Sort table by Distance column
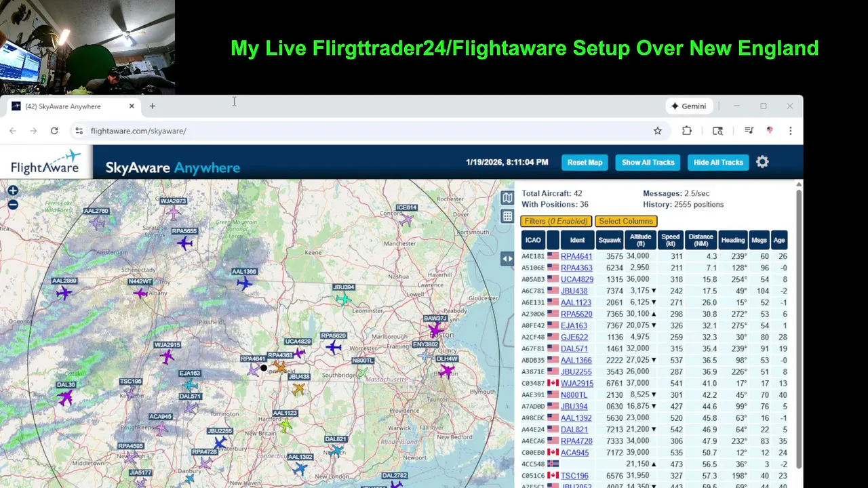The width and height of the screenshot is (868, 488). (701, 240)
